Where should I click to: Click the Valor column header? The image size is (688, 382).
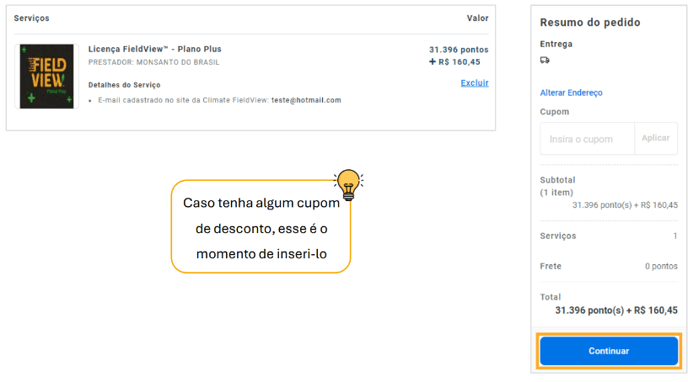point(477,18)
